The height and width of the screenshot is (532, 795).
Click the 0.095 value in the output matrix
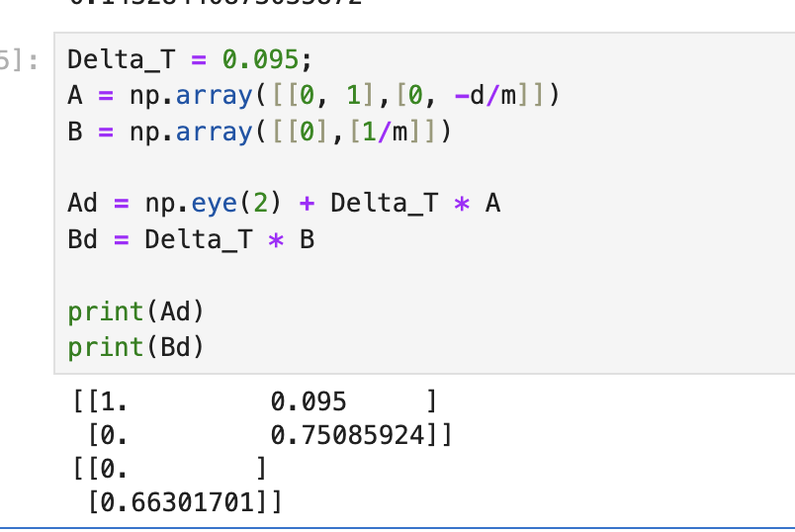click(308, 400)
